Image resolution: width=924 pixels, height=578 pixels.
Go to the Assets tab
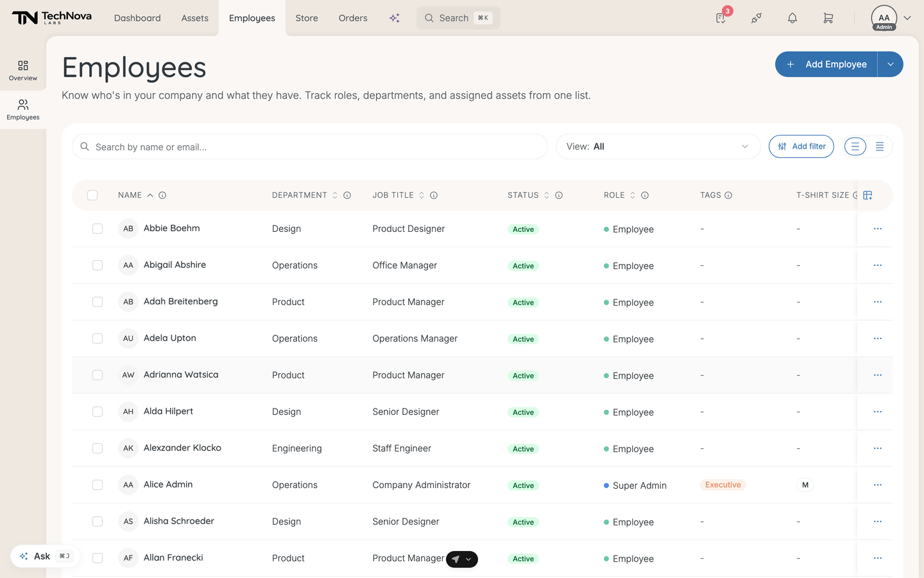[x=195, y=18]
